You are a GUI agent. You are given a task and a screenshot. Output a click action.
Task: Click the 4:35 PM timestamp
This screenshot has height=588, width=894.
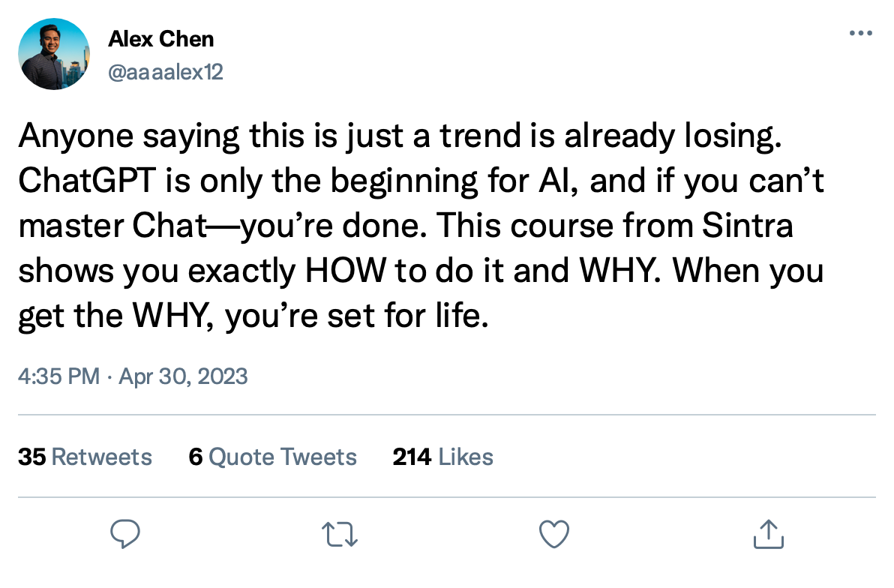[x=58, y=376]
